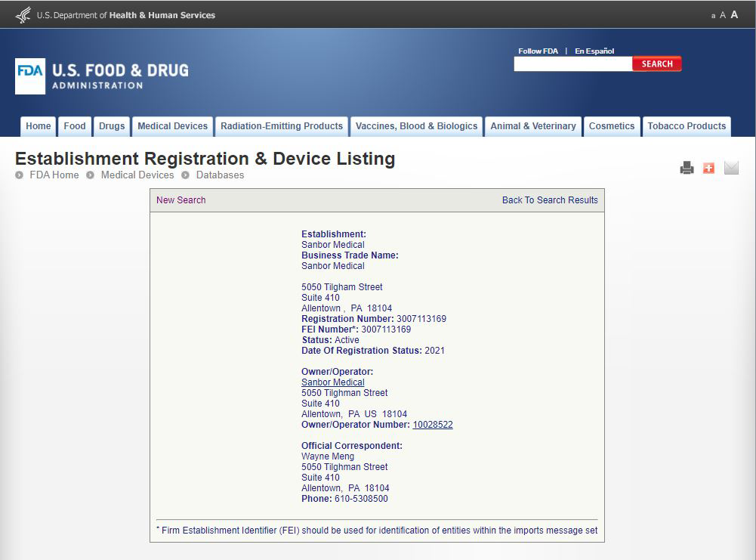The image size is (756, 560).
Task: Open the Home tab
Action: [38, 126]
